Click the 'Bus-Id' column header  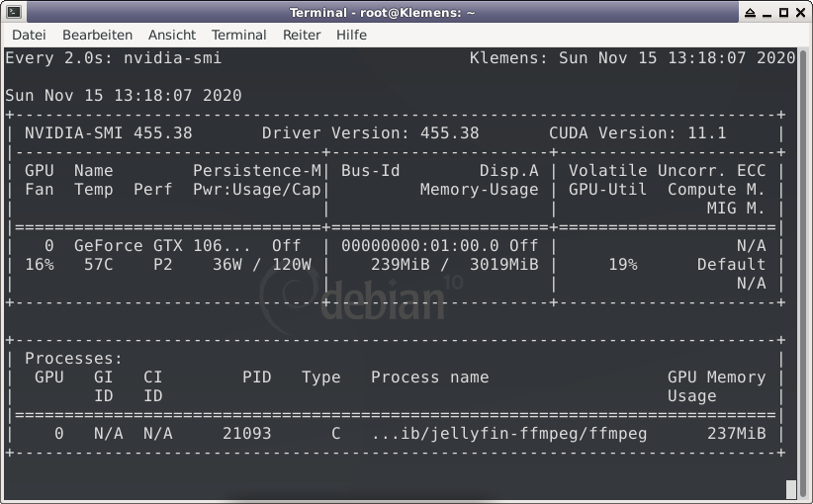[x=371, y=170]
